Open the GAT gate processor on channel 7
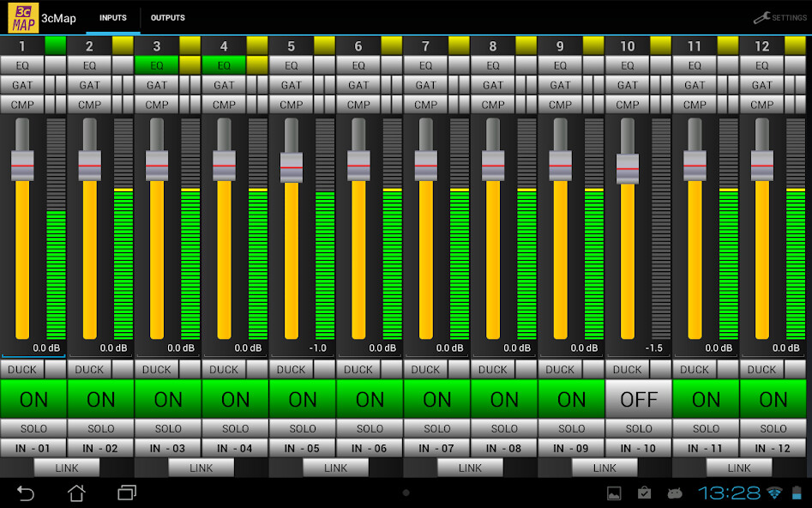812x508 pixels. [x=425, y=85]
